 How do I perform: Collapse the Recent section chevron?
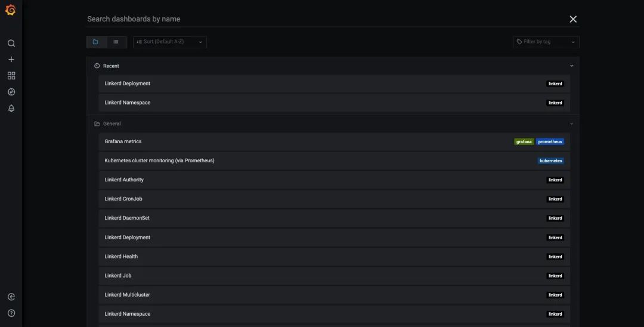pos(571,66)
